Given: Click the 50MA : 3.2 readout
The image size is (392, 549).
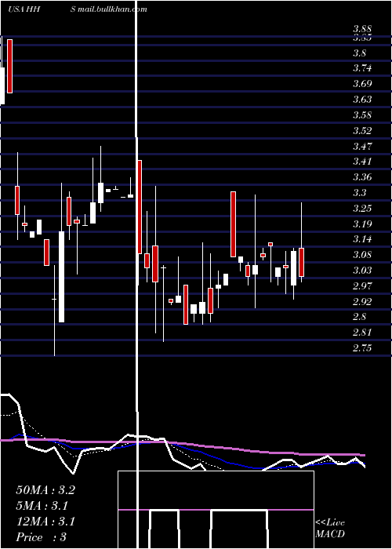Looking at the screenshot, I should coord(45,490).
